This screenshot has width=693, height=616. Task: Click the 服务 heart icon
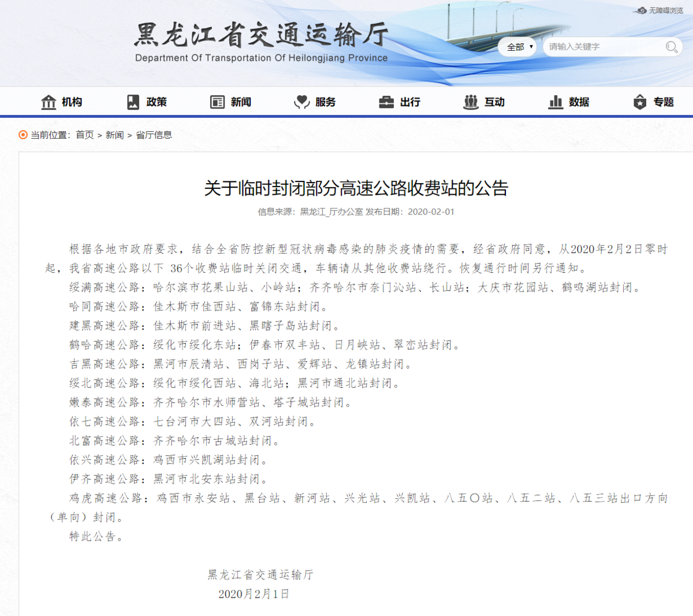[301, 102]
